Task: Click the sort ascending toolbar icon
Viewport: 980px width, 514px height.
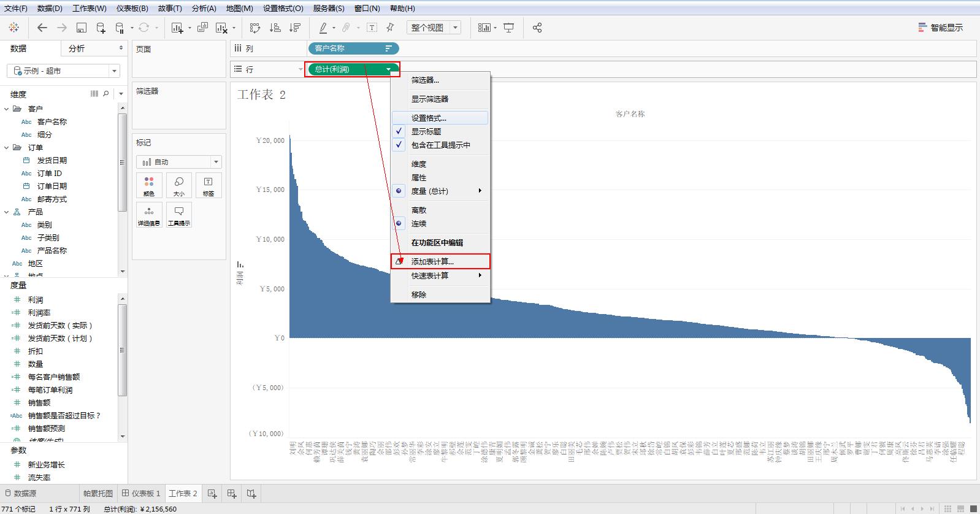Action: [275, 28]
